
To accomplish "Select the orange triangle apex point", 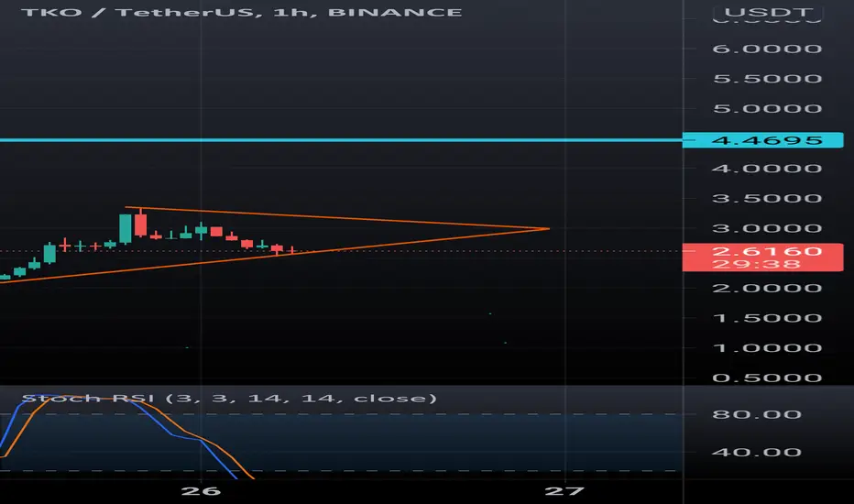I will coord(548,229).
